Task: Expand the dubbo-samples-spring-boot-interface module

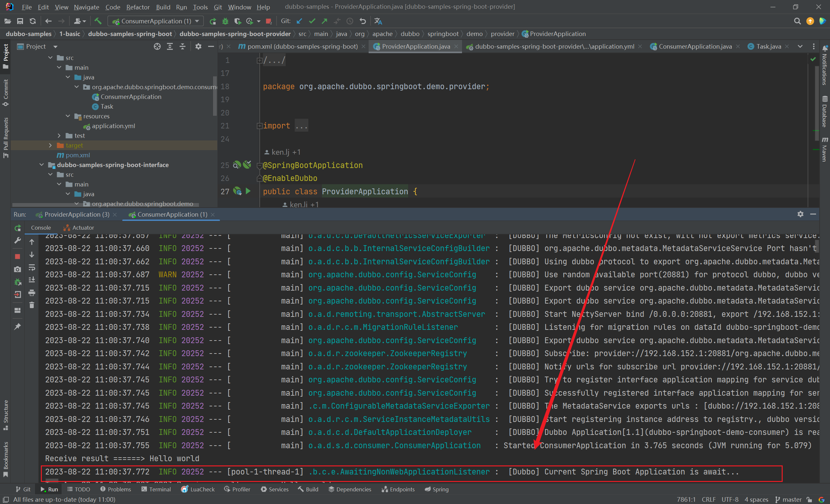Action: click(44, 164)
